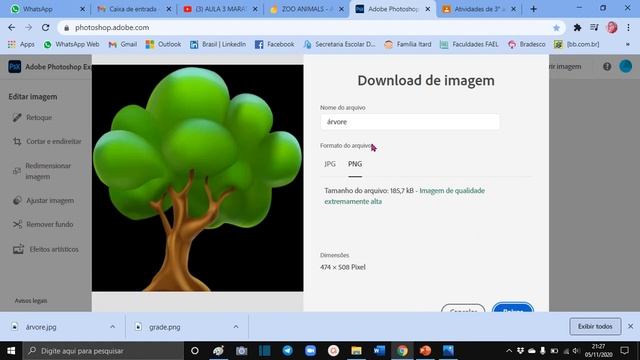Open the Chrome media control icon
Viewport: 640px width, 360px height.
click(594, 27)
